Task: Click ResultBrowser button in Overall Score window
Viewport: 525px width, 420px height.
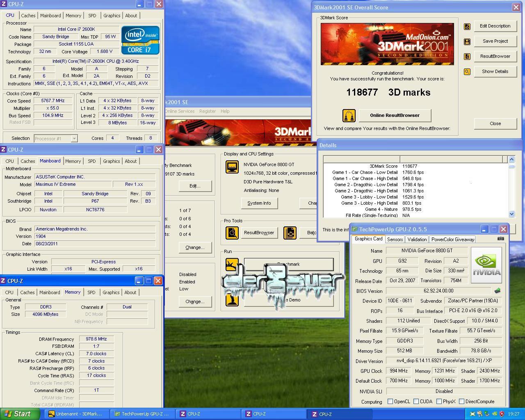Action: [495, 56]
